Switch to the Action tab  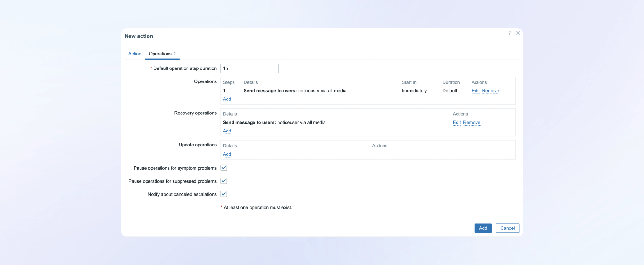[x=135, y=54]
